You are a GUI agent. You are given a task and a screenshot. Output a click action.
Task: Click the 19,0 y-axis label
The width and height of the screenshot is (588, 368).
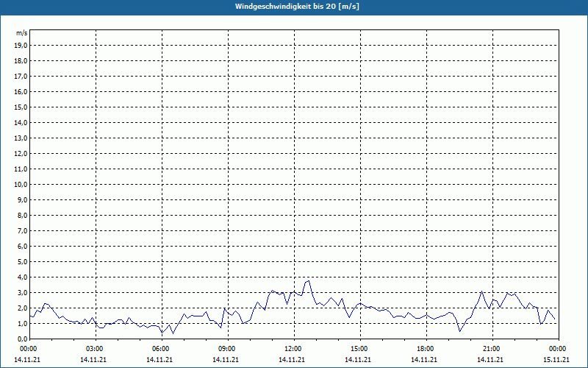point(21,46)
